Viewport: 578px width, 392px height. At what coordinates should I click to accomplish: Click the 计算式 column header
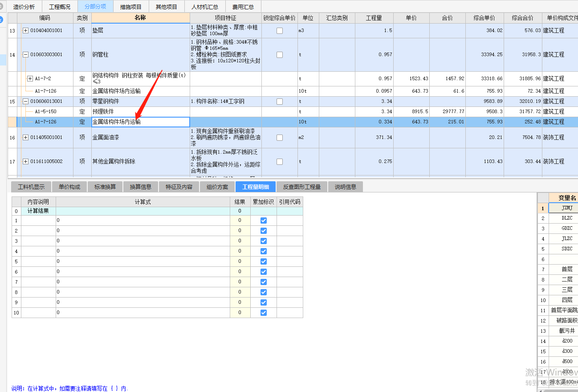tap(143, 202)
